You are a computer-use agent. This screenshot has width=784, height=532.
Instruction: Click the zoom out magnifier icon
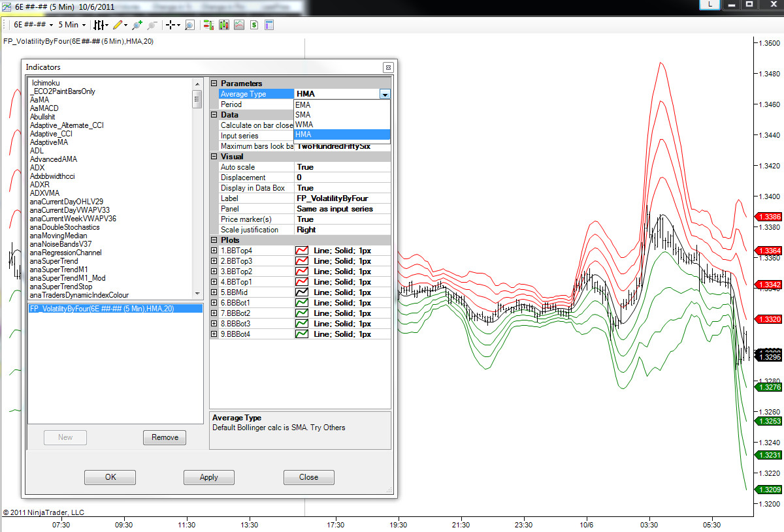[152, 25]
